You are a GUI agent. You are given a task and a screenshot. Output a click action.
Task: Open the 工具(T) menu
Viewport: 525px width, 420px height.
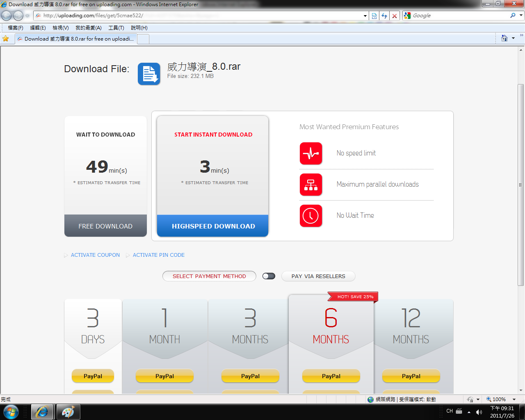116,28
